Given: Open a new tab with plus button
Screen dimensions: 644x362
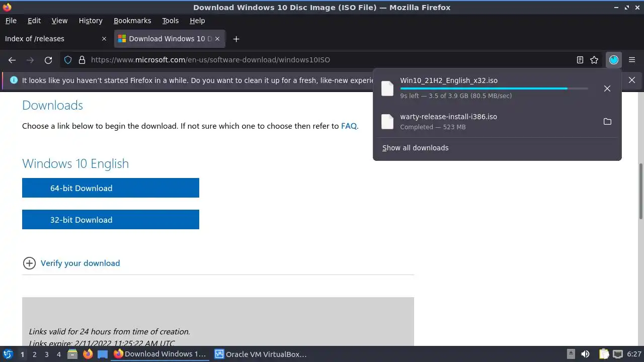Looking at the screenshot, I should coord(236,39).
